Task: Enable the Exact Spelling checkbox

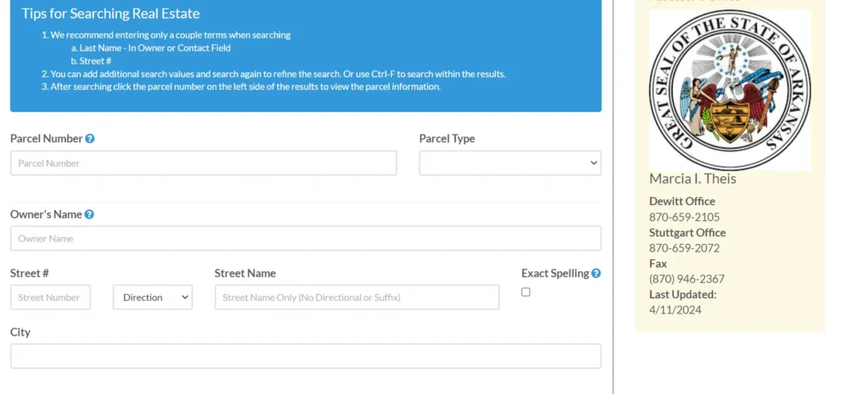Action: (526, 292)
